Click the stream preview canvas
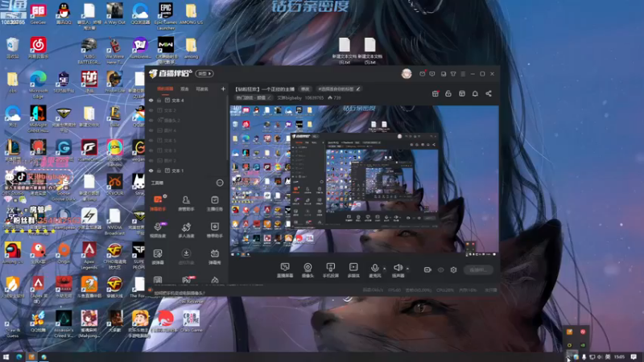The image size is (644, 362). click(365, 181)
